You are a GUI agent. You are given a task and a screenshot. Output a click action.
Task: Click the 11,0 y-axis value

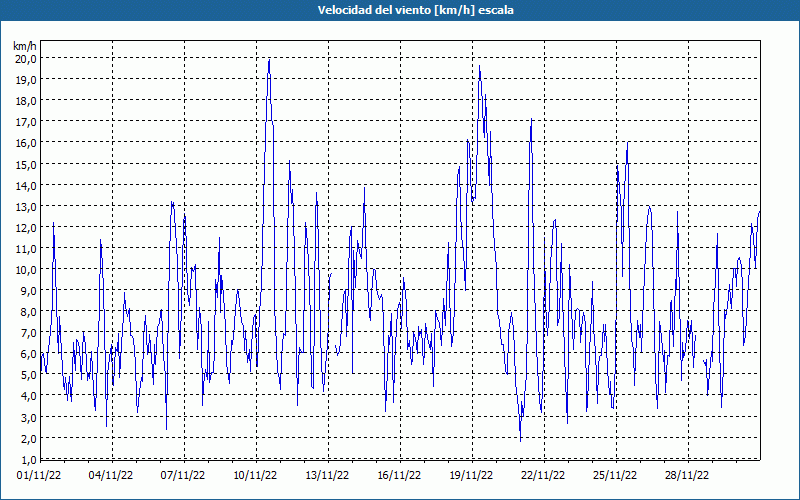coord(26,249)
